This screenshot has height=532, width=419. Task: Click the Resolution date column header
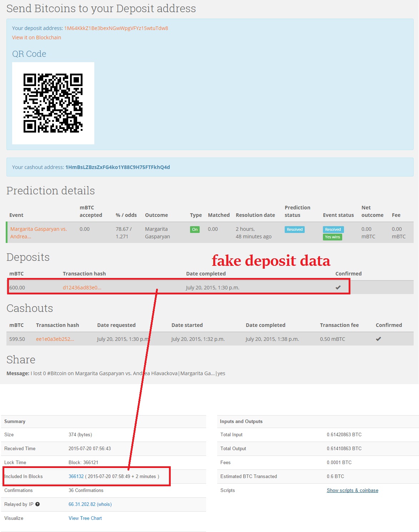255,215
